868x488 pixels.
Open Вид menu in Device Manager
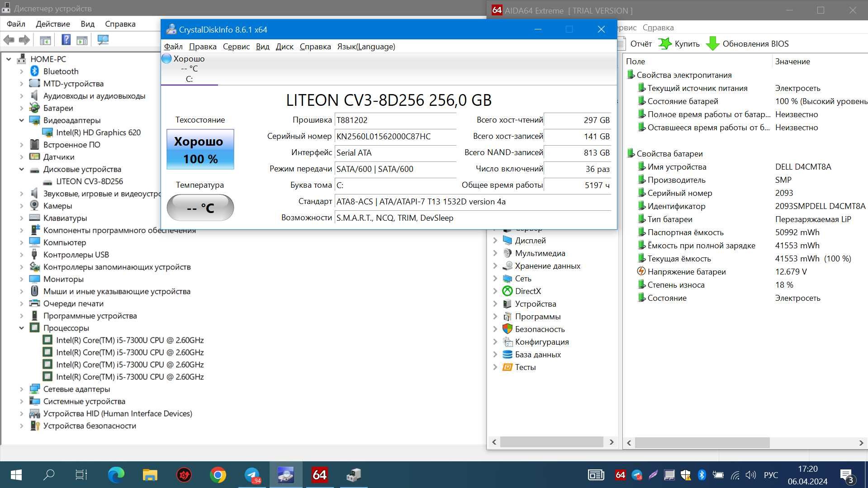(x=87, y=24)
